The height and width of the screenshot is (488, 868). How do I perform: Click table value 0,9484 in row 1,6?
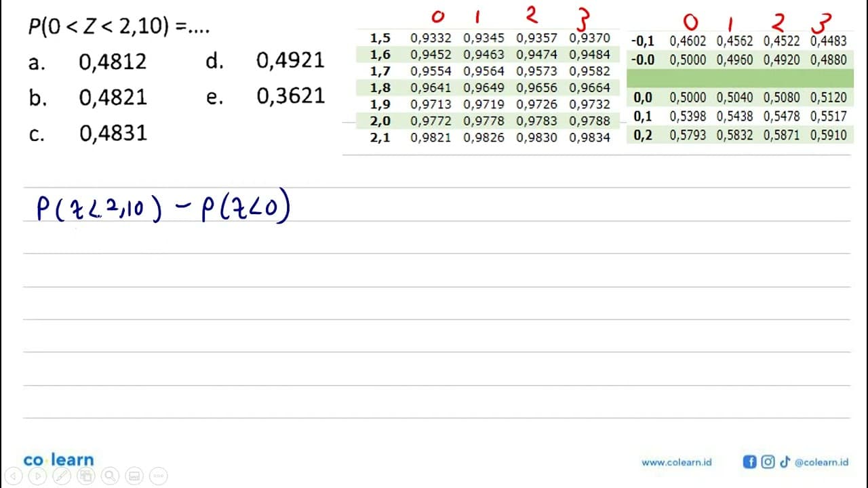pyautogui.click(x=590, y=54)
